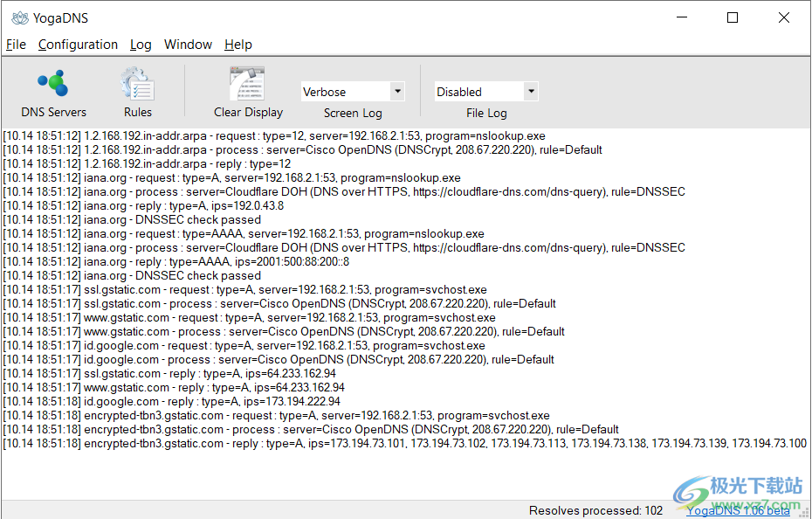Select the id.google.com reply ips=173.194.222.94 line
812x519 pixels.
[x=171, y=402]
